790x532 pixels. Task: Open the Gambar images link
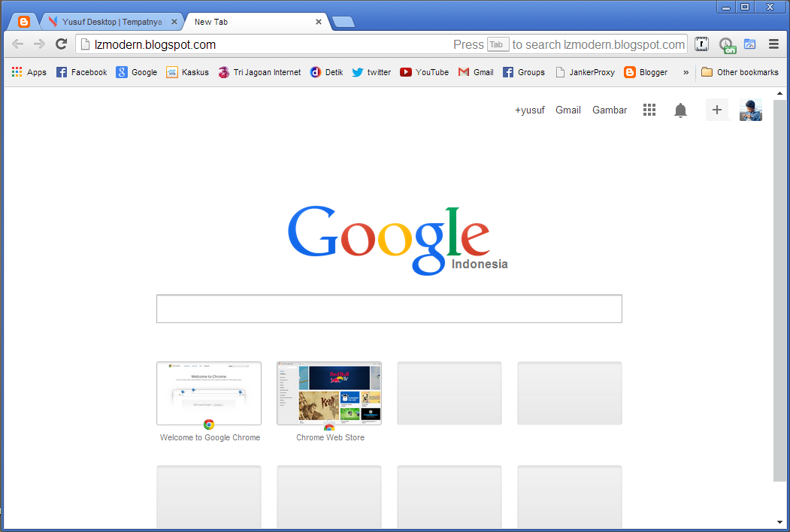610,110
